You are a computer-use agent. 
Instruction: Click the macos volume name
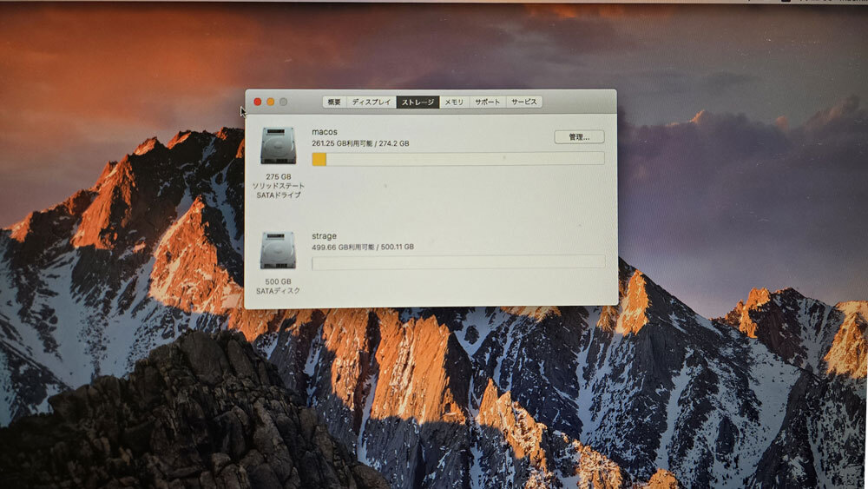click(x=325, y=132)
